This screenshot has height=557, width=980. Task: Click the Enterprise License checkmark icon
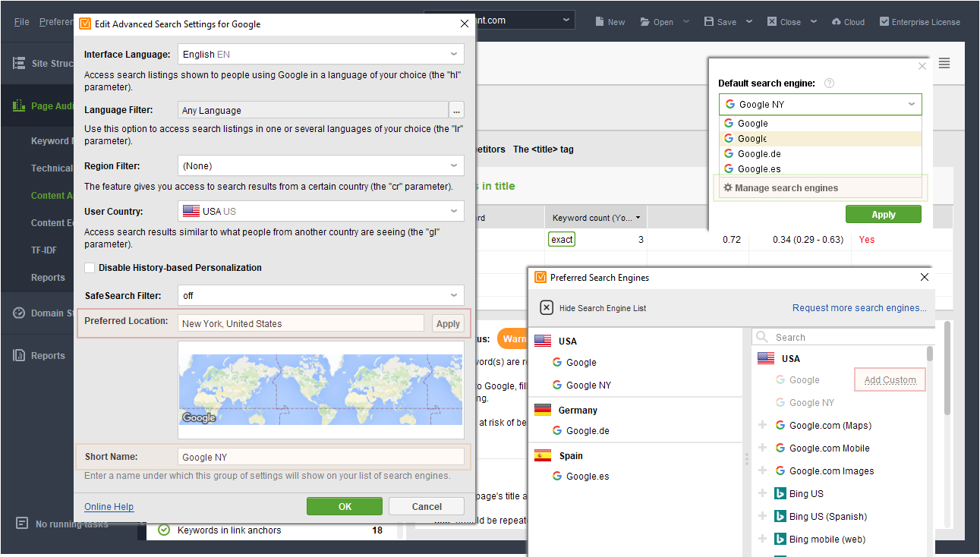[884, 22]
